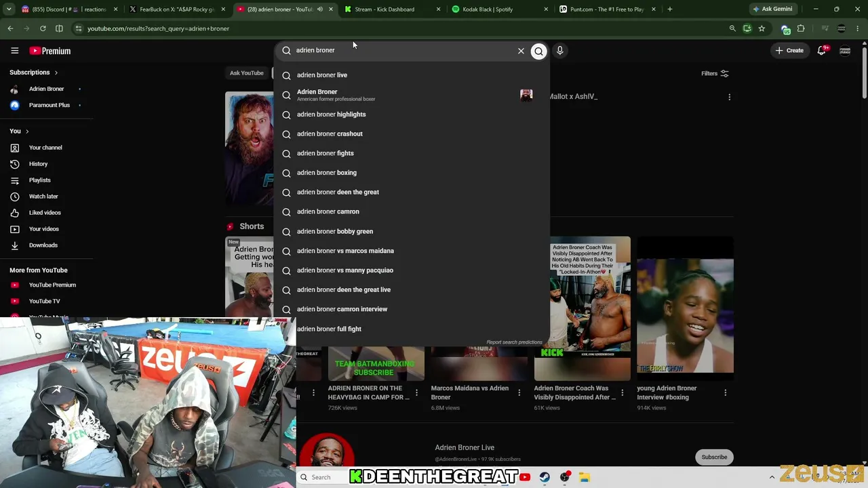Open Ask Gemini in Chrome
Viewport: 868px width, 488px height.
[772, 9]
